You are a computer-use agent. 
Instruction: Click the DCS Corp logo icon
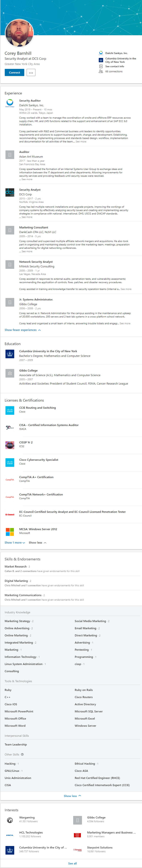click(10, 192)
